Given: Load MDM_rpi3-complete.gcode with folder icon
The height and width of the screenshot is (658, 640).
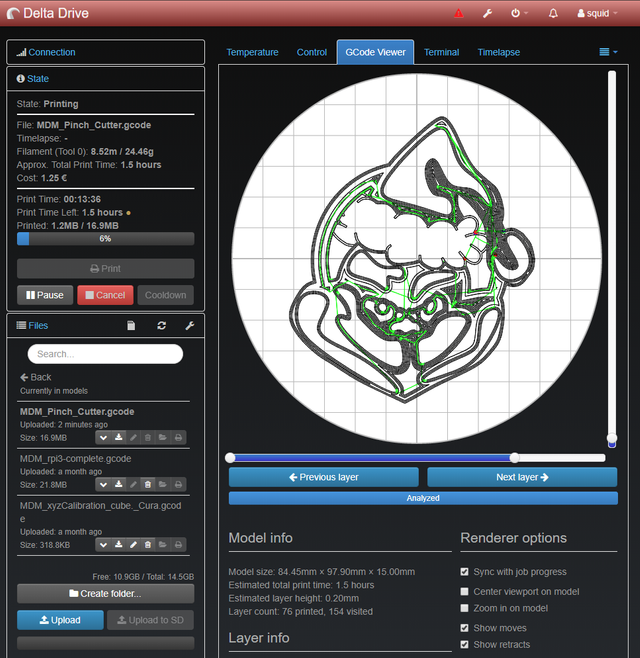Looking at the screenshot, I should (x=163, y=485).
